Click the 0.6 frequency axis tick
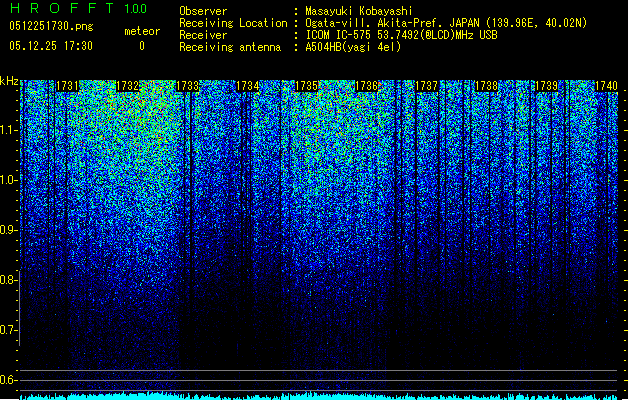The width and height of the screenshot is (629, 400). [x=9, y=380]
